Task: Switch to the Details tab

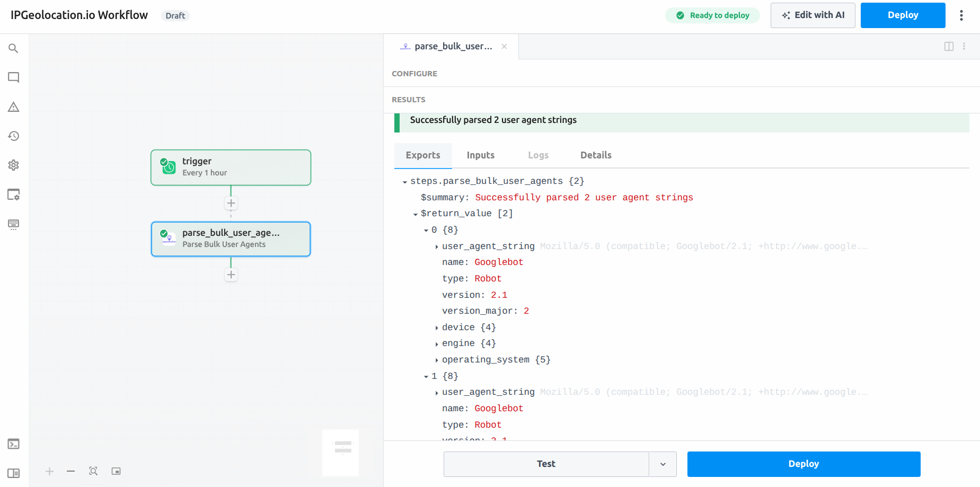Action: pyautogui.click(x=596, y=155)
